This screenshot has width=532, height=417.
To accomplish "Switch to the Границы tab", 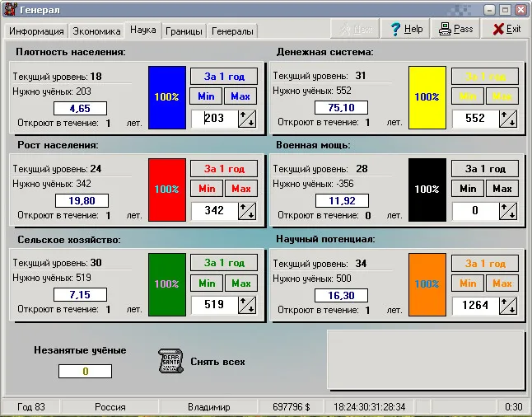I will click(x=184, y=31).
